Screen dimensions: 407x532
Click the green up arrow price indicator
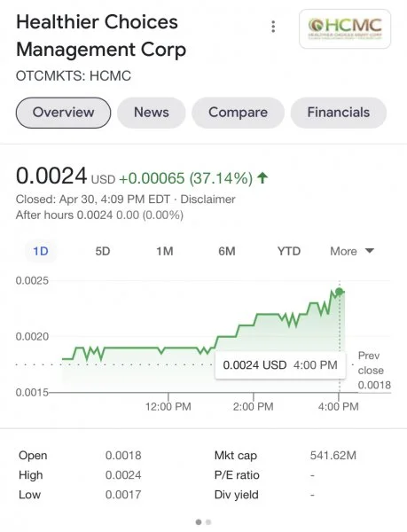[262, 177]
